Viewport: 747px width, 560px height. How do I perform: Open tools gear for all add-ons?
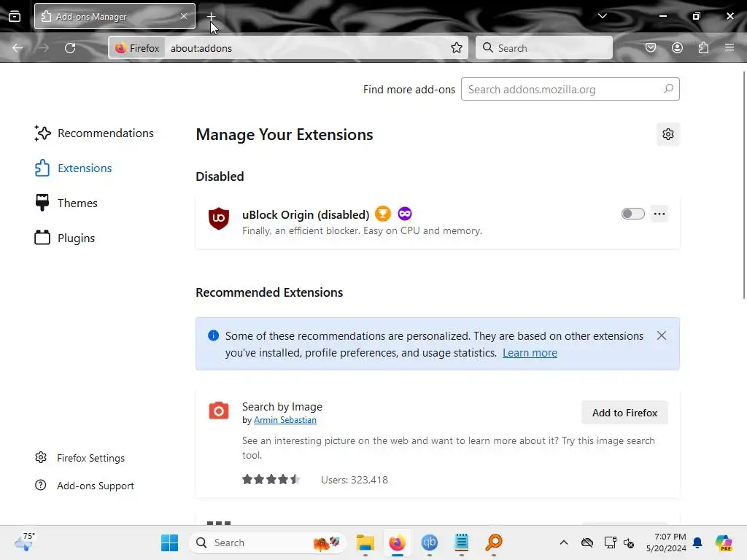point(668,134)
